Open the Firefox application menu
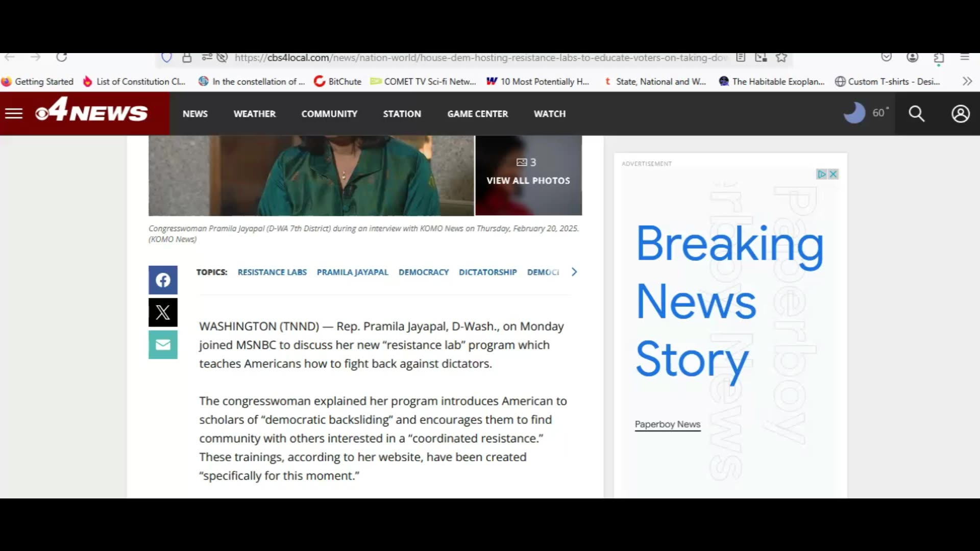The height and width of the screenshot is (551, 980). coord(964,57)
